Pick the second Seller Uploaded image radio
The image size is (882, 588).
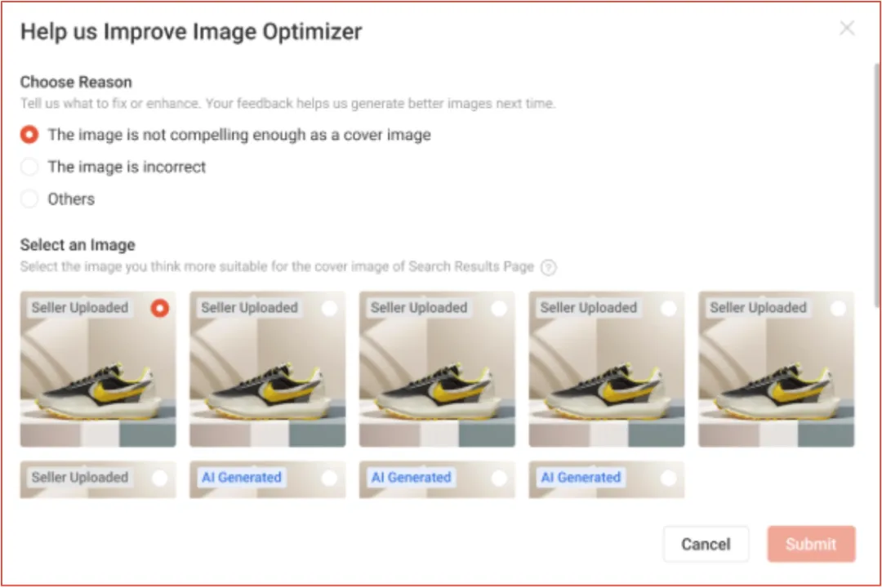(x=330, y=308)
